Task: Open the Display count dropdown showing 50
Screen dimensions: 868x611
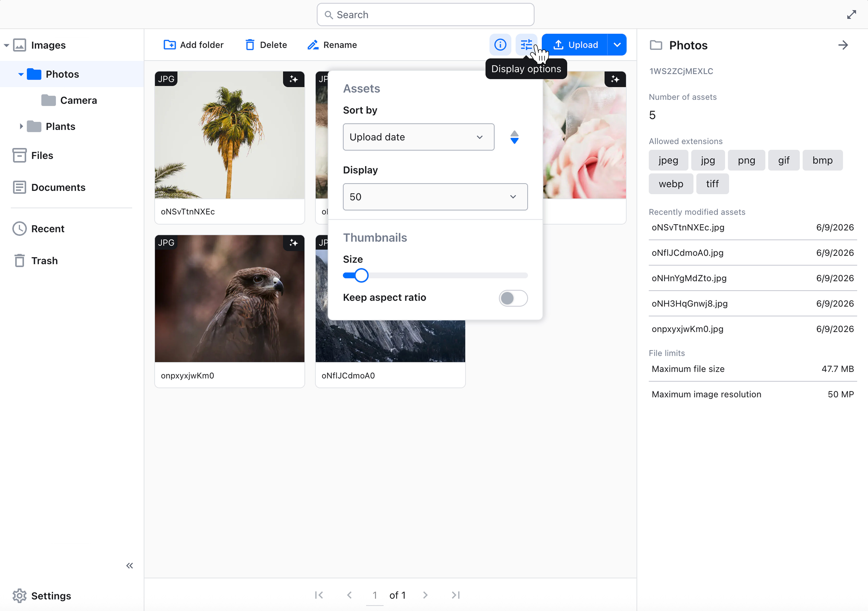Action: [x=435, y=197]
